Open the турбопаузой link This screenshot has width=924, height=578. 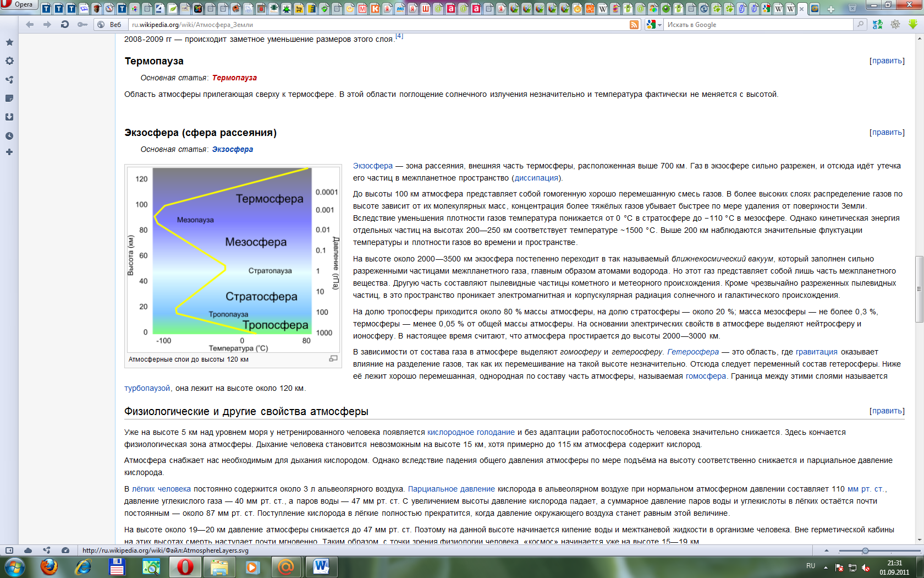[147, 388]
